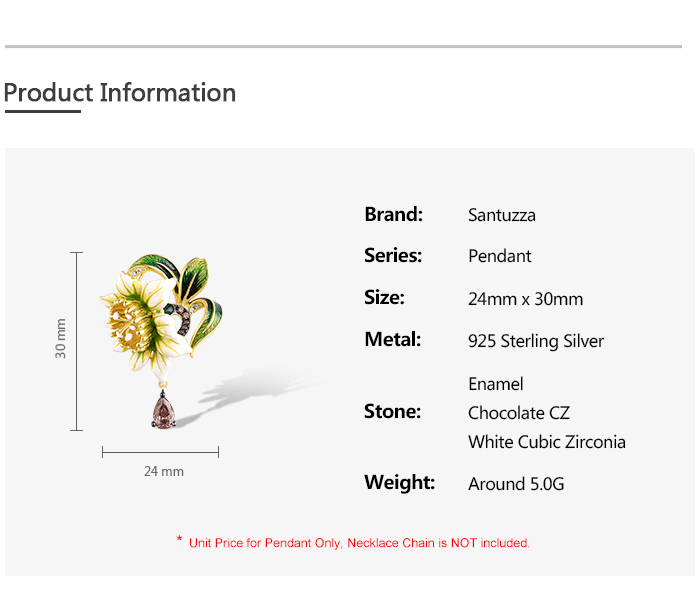Image resolution: width=700 pixels, height=615 pixels.
Task: Click the Weight label
Action: (x=400, y=483)
